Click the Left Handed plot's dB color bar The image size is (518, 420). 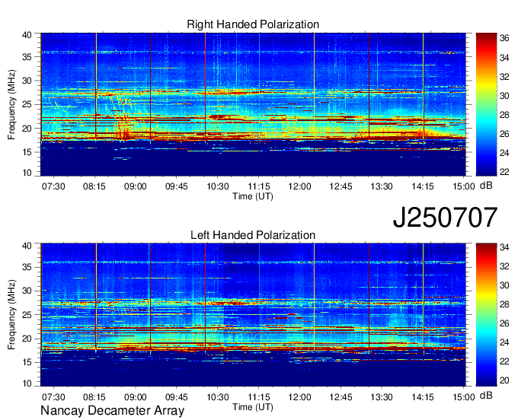point(486,315)
